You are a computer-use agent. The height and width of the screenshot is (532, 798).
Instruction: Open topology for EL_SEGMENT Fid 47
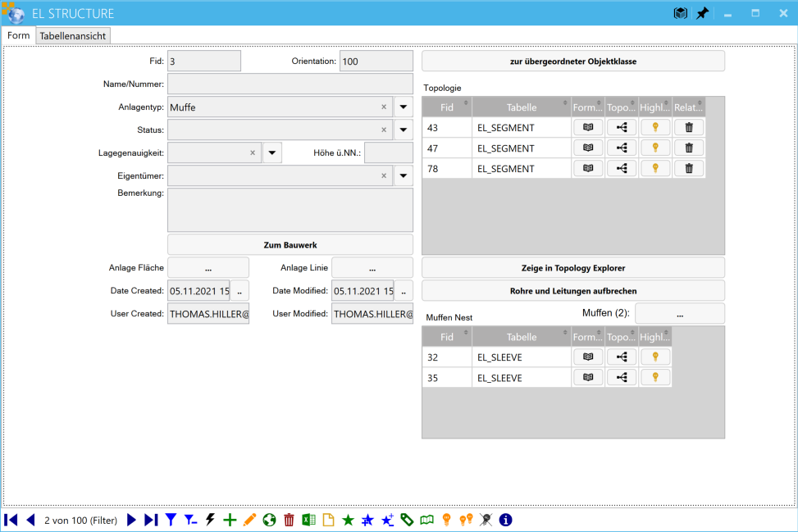pos(621,148)
